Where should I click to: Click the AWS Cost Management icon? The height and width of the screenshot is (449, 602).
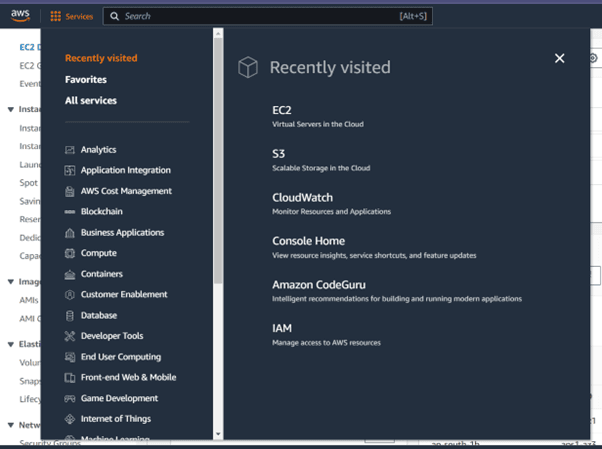tap(70, 191)
